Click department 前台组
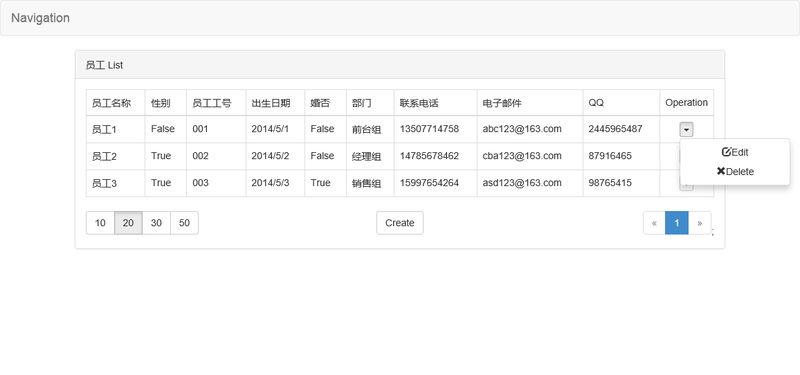The image size is (800, 375). 366,130
